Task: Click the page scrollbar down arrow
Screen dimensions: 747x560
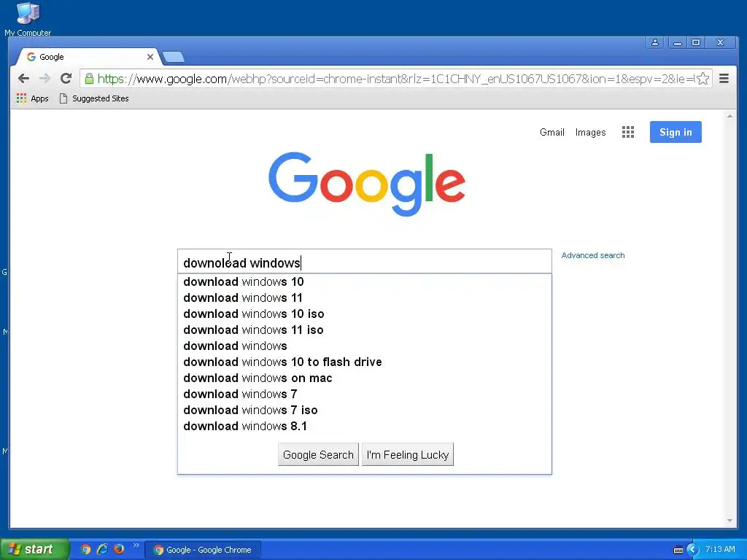Action: tap(729, 521)
